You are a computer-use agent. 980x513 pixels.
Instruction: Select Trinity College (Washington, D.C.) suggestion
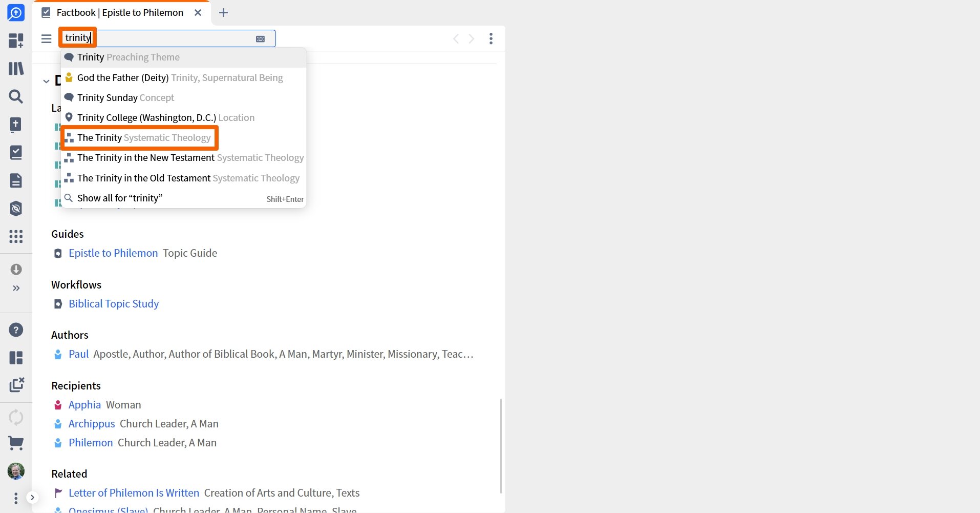[x=183, y=117]
